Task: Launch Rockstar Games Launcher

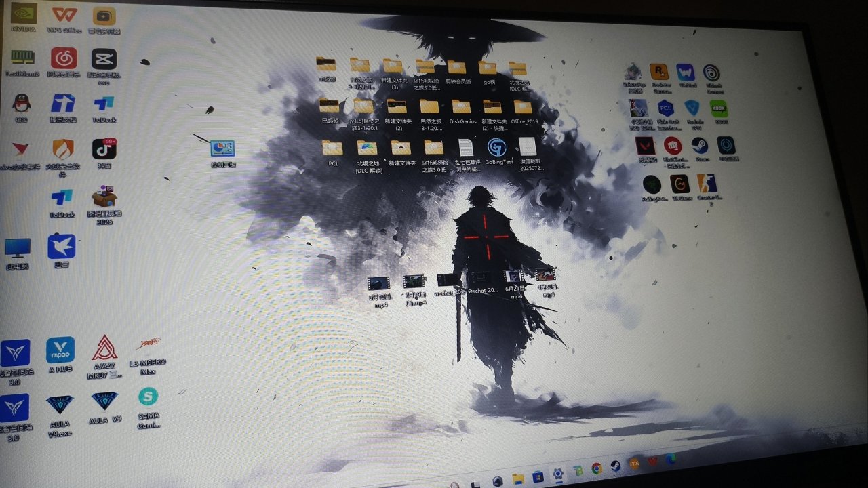Action: [x=658, y=73]
